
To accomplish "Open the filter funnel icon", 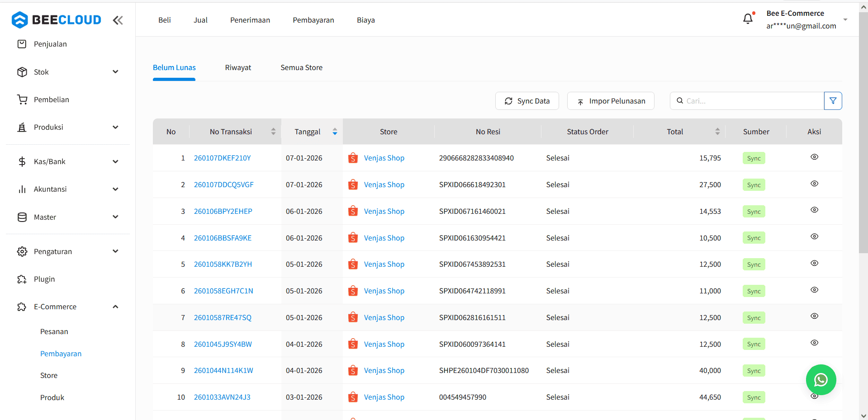I will tap(833, 101).
